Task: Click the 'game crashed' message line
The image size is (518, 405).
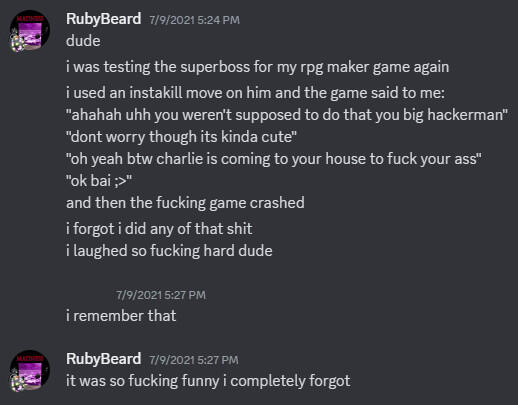Action: [x=185, y=203]
